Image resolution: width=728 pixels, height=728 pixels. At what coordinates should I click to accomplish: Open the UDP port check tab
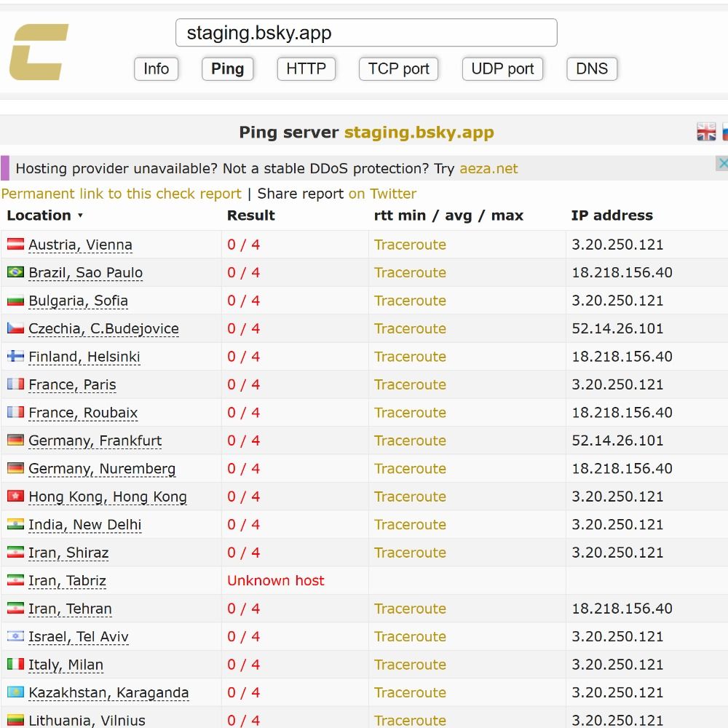(x=502, y=68)
